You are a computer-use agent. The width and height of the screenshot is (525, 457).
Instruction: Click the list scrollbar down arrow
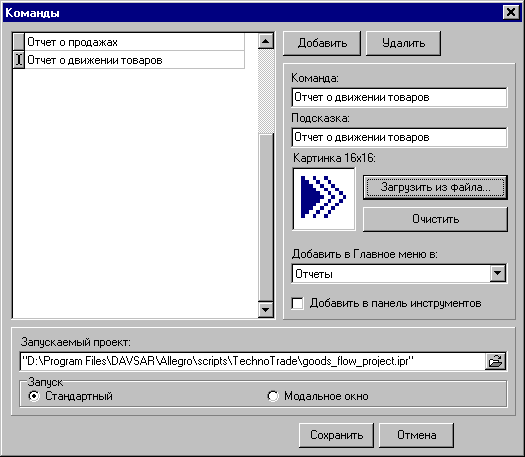point(266,309)
